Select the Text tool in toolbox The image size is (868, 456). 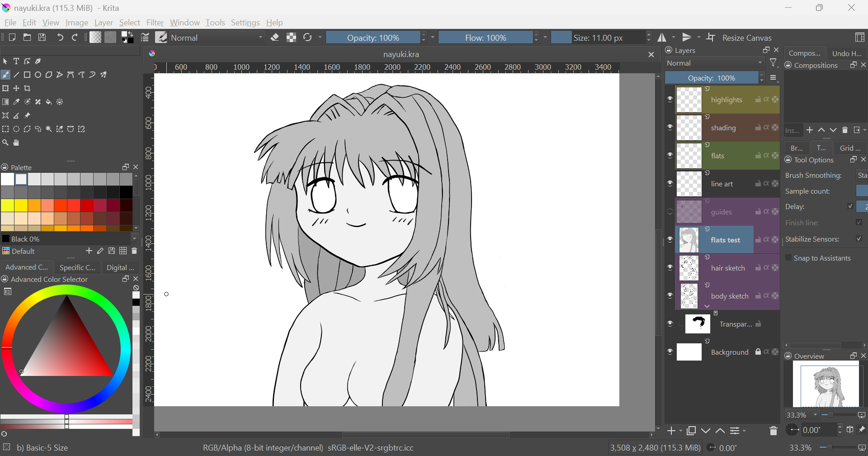[x=16, y=61]
